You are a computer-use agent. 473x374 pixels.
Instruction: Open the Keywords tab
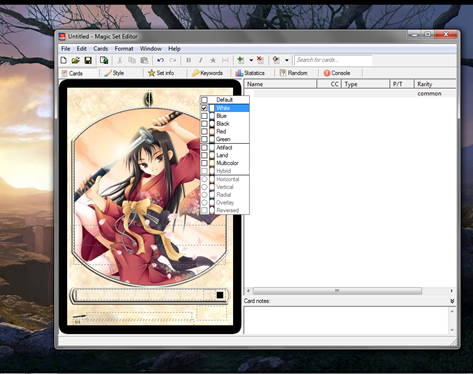(207, 73)
